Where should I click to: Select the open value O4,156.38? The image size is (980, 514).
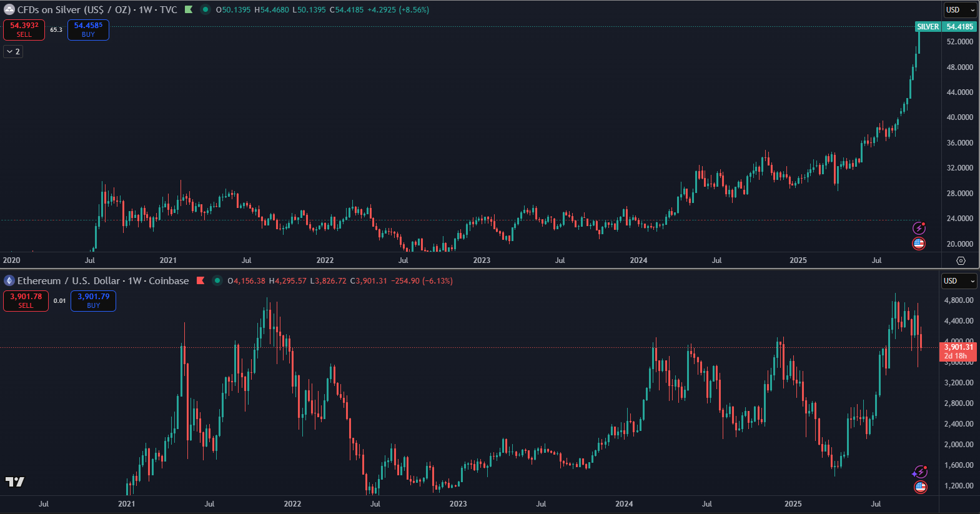click(247, 281)
